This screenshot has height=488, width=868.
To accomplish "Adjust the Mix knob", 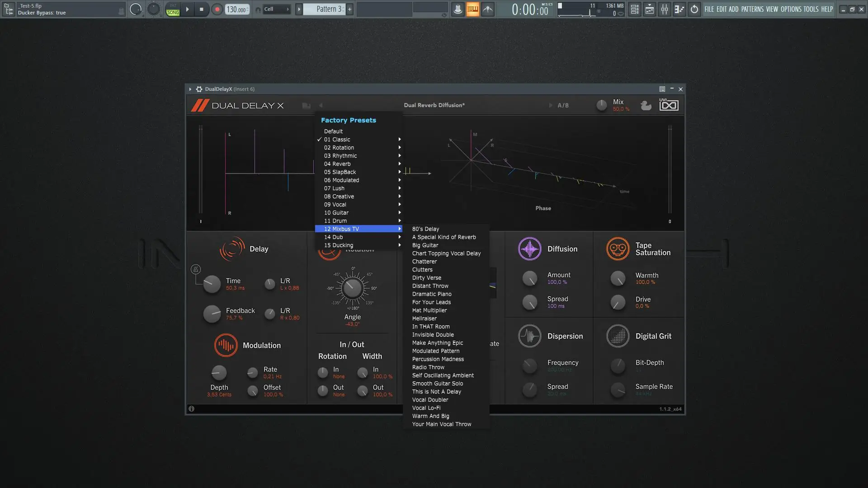I will [x=601, y=105].
